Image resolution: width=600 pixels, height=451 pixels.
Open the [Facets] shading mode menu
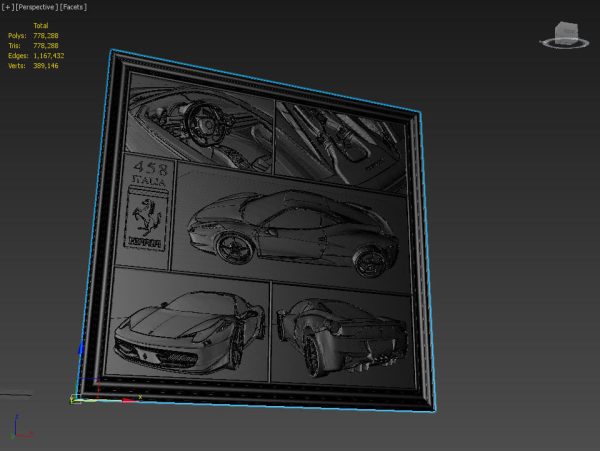tap(73, 7)
